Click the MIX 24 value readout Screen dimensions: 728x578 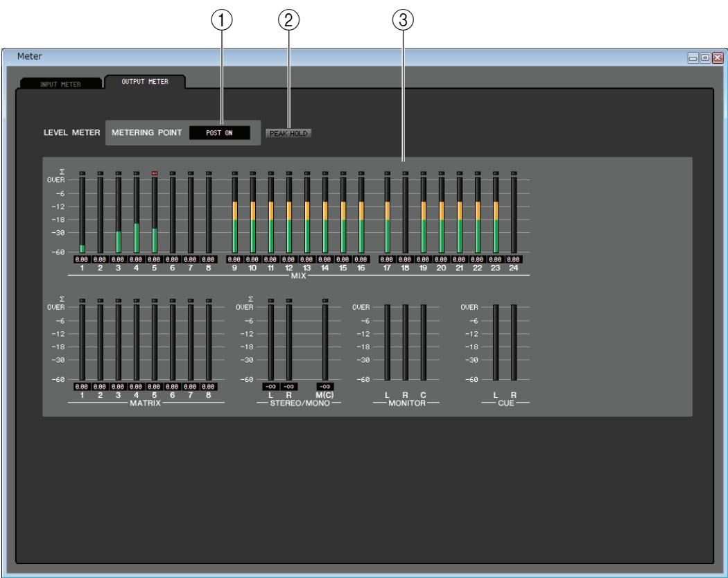point(514,259)
